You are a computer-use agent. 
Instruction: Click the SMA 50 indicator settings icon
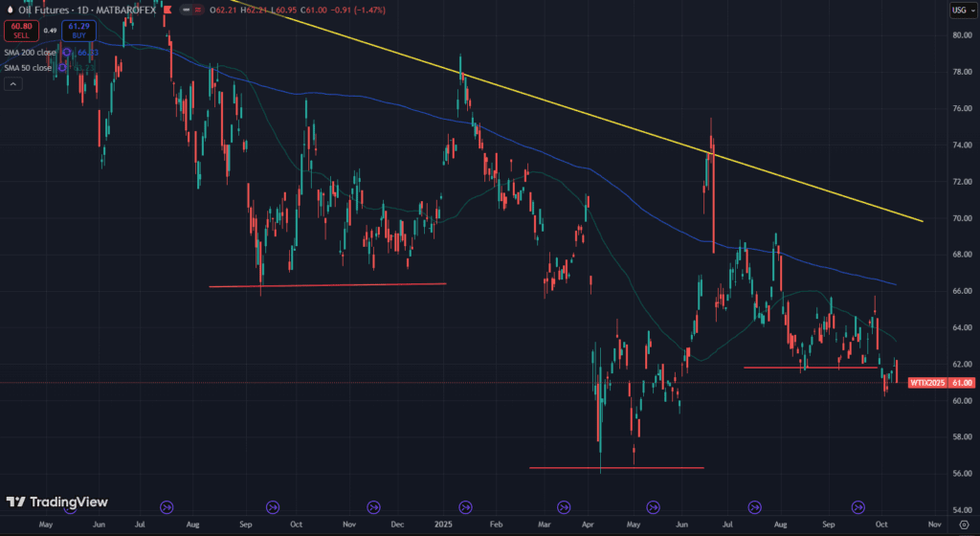click(62, 67)
